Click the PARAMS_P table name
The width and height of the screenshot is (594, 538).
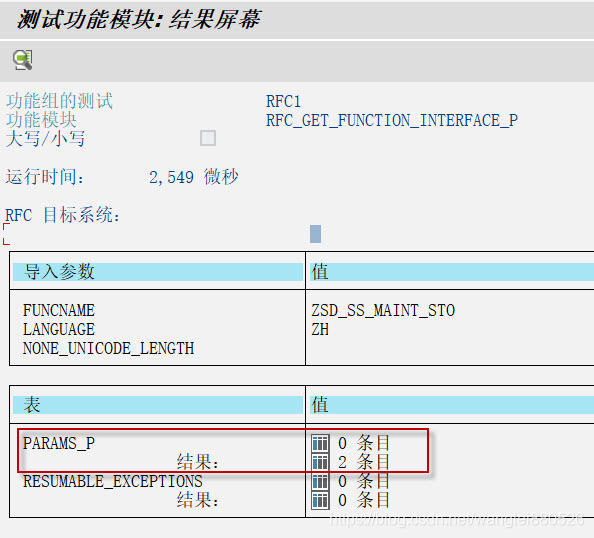(59, 443)
